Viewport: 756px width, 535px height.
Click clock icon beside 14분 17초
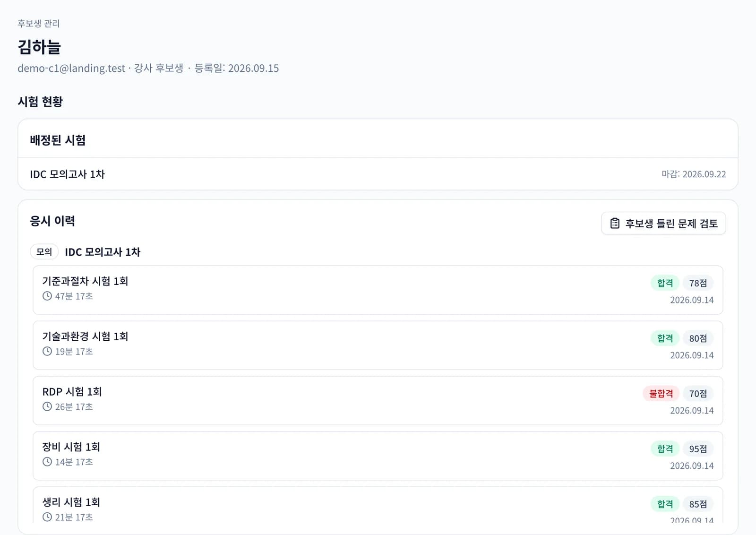(47, 462)
